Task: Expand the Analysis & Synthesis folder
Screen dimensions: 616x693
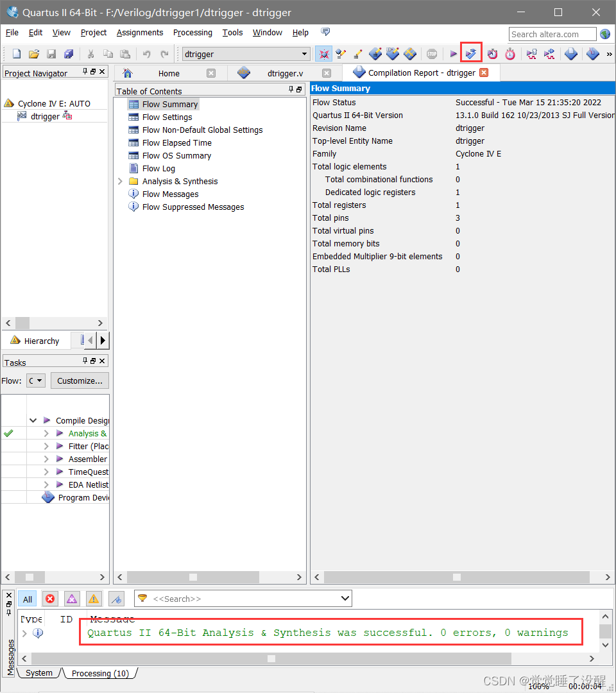Action: 120,181
